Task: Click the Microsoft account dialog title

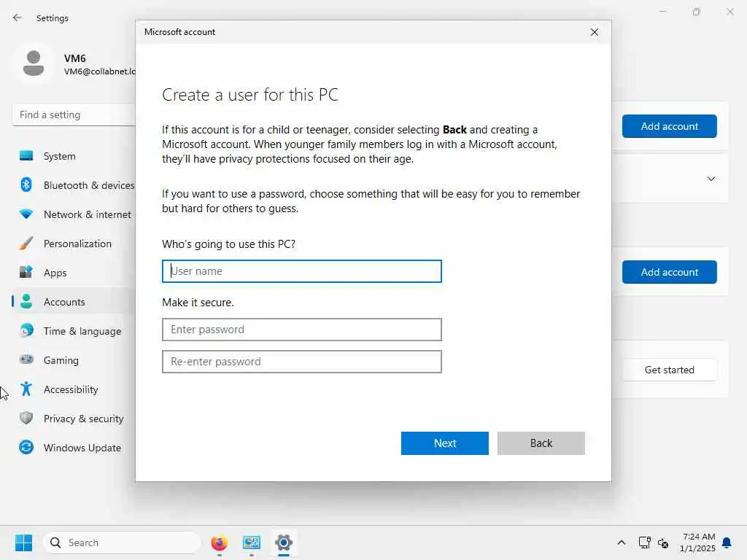Action: click(179, 32)
